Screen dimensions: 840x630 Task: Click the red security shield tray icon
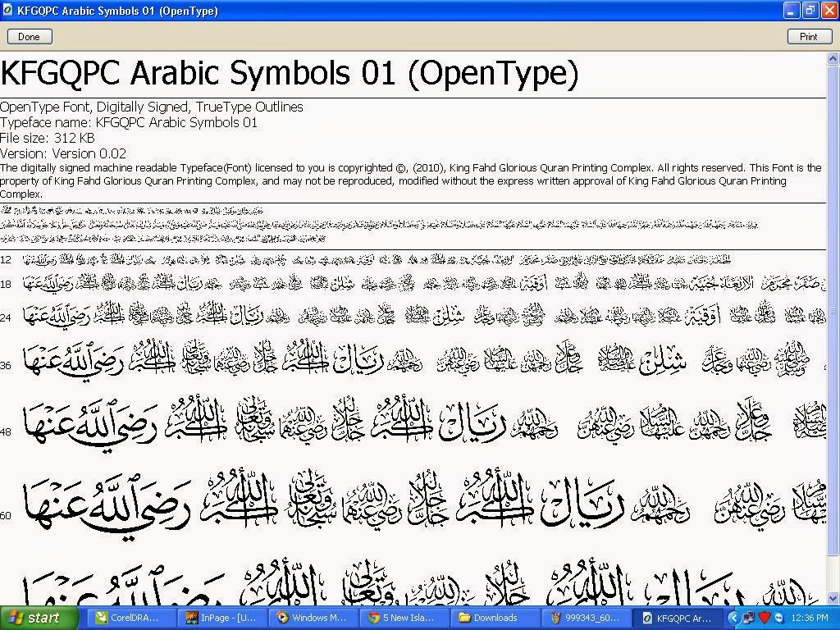[x=763, y=617]
